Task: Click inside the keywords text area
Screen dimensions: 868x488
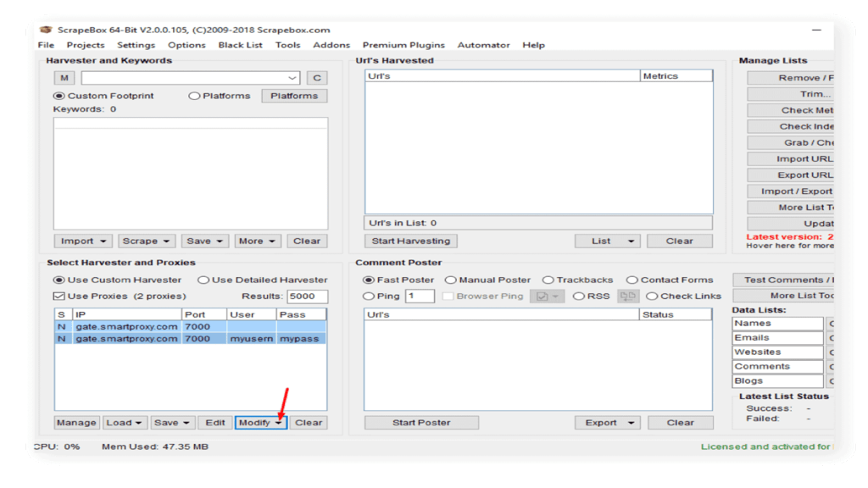Action: 191,173
